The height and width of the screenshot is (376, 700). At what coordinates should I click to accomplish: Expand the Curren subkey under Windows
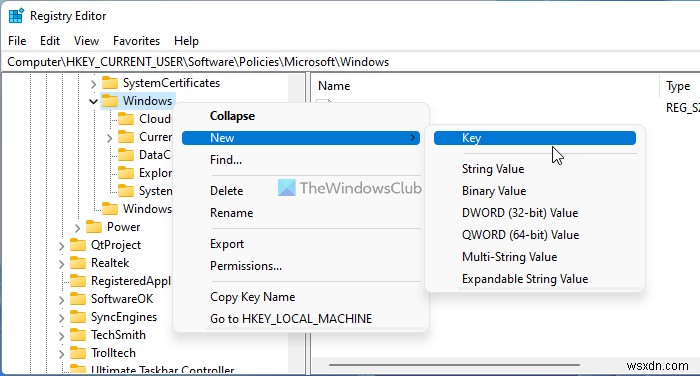click(109, 138)
